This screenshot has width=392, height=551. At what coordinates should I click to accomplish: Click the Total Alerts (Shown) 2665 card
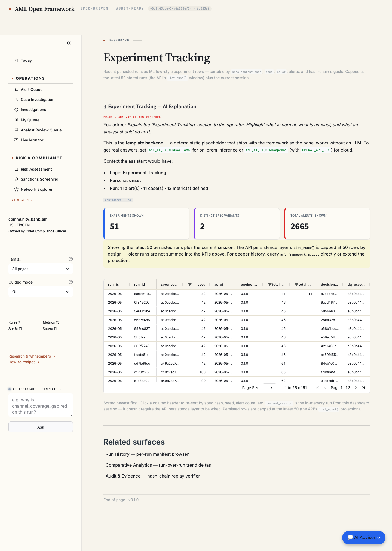(327, 224)
